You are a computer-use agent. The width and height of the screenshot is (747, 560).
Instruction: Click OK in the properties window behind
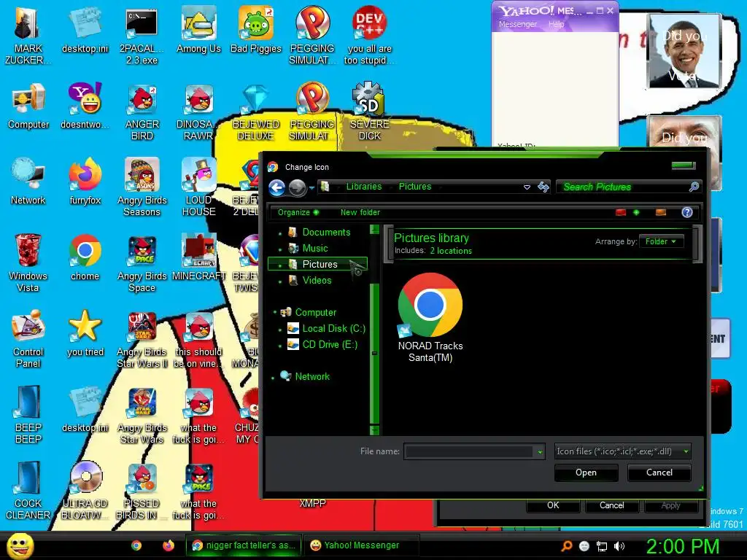click(553, 505)
